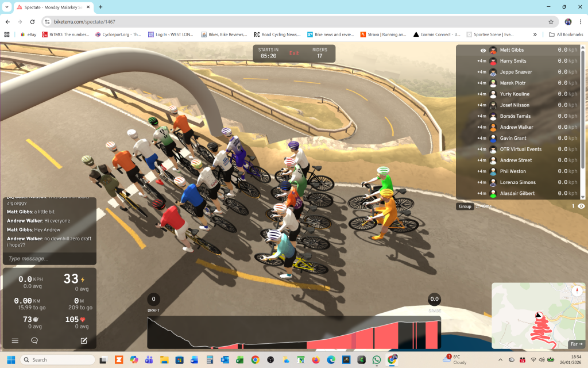The width and height of the screenshot is (588, 368).
Task: Click the elevation profile graph
Action: point(294,333)
